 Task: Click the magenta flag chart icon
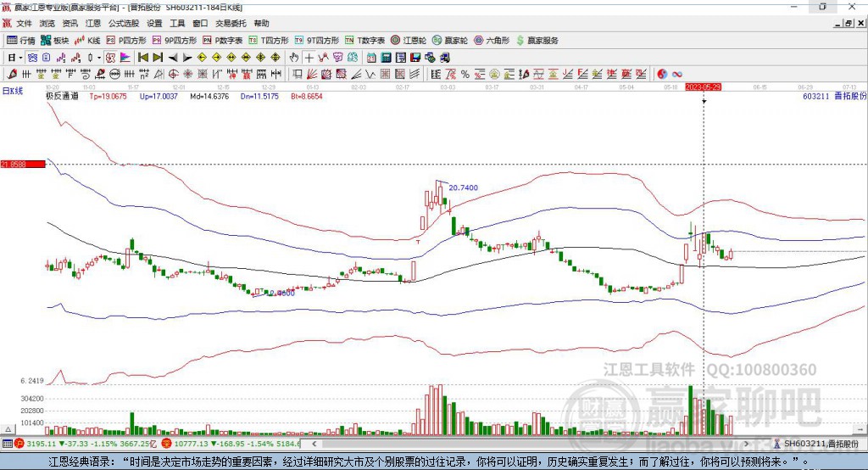(125, 58)
